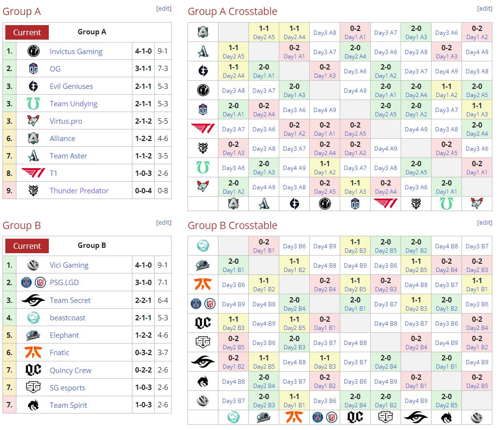This screenshot has width=504, height=430.
Task: Open the Team Undying team name link
Action: pos(73,104)
